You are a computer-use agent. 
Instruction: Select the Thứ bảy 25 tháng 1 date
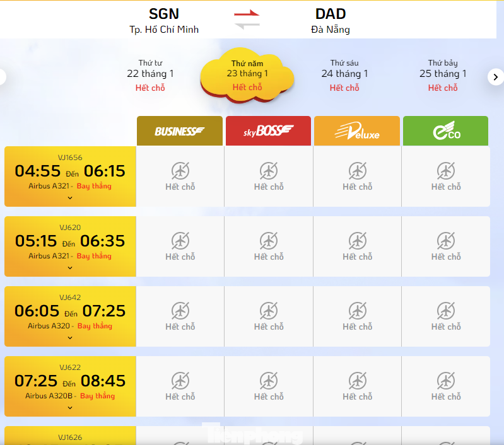coord(443,75)
